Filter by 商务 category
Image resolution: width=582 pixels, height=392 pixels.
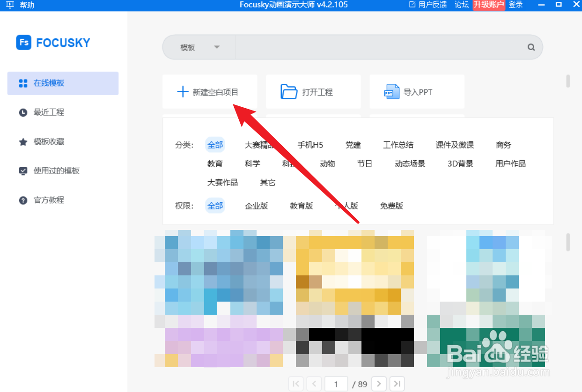pos(503,145)
